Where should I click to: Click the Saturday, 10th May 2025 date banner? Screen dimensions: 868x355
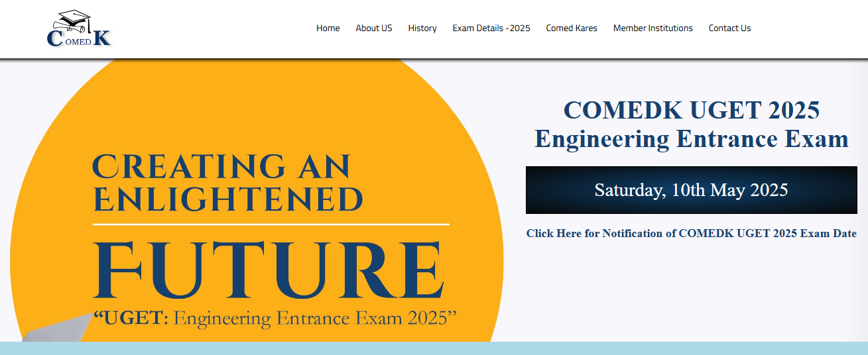(692, 190)
